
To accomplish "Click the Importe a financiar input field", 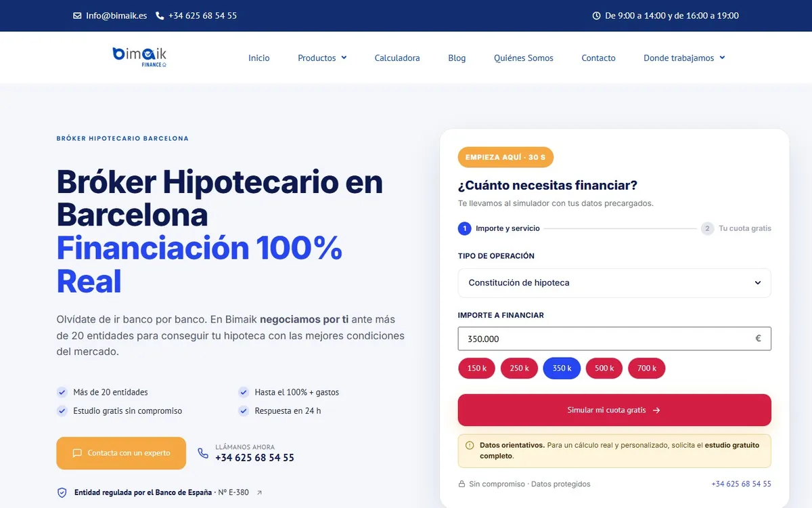I will pyautogui.click(x=614, y=339).
